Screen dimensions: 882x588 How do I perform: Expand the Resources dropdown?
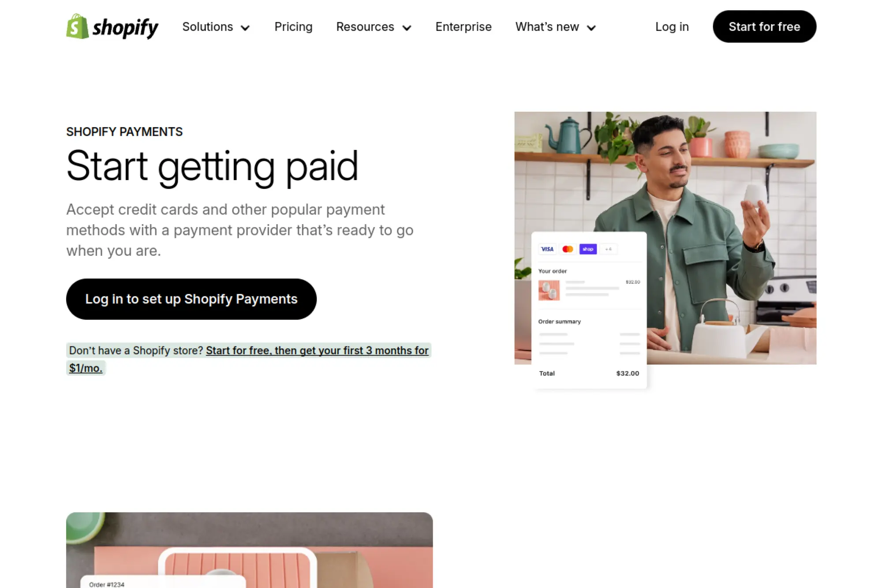point(373,27)
